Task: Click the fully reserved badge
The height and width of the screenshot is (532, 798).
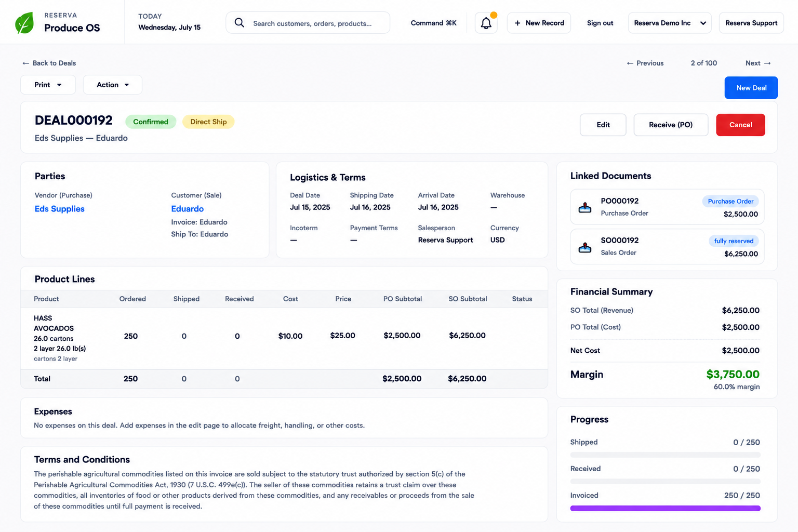Action: 734,241
